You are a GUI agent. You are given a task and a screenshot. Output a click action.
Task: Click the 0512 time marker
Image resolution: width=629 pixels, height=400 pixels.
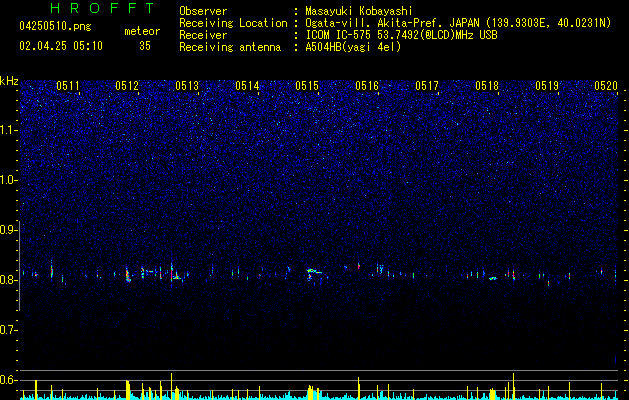(127, 86)
